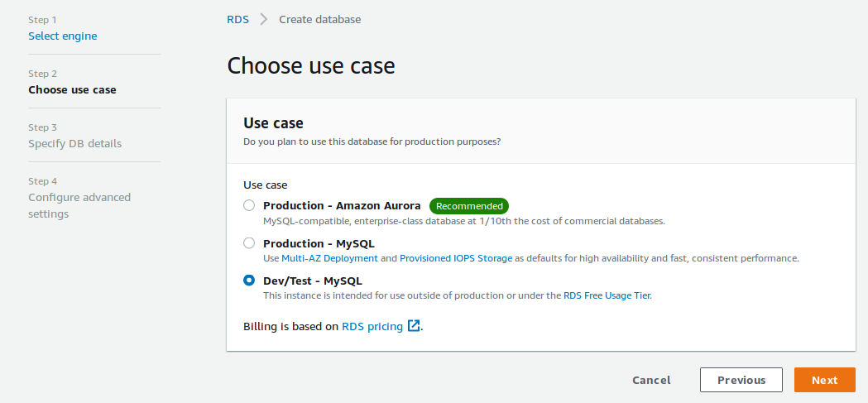Select Dev/Test - MySQL radio button
This screenshot has height=403, width=868.
click(249, 280)
